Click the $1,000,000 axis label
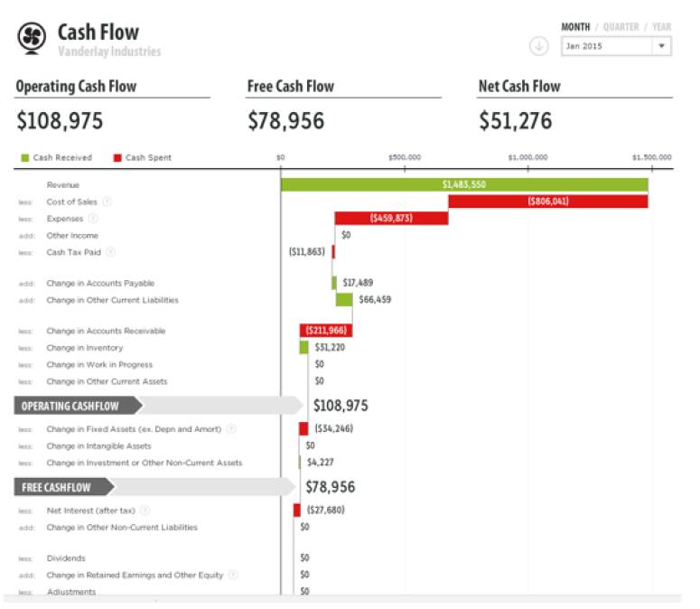The height and width of the screenshot is (609, 700). (527, 157)
